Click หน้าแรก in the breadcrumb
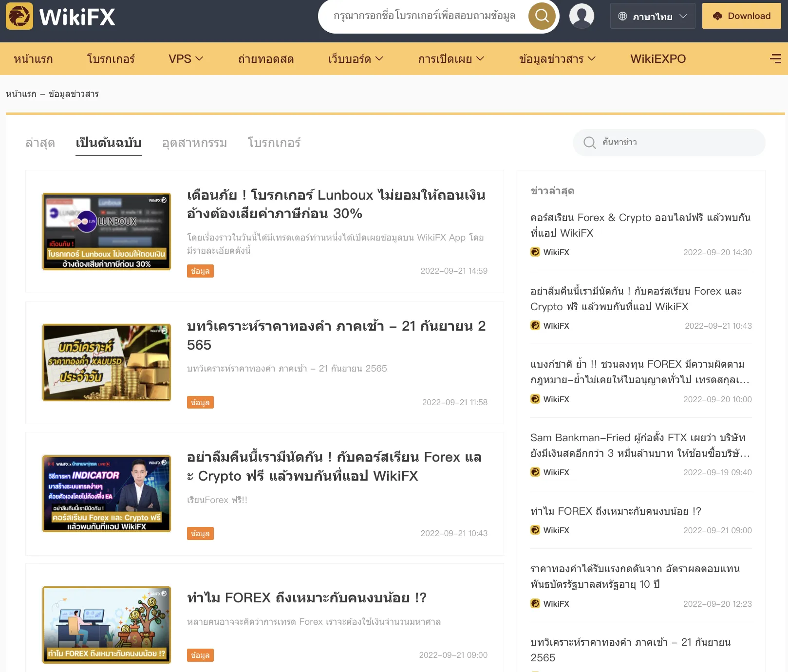 point(21,94)
